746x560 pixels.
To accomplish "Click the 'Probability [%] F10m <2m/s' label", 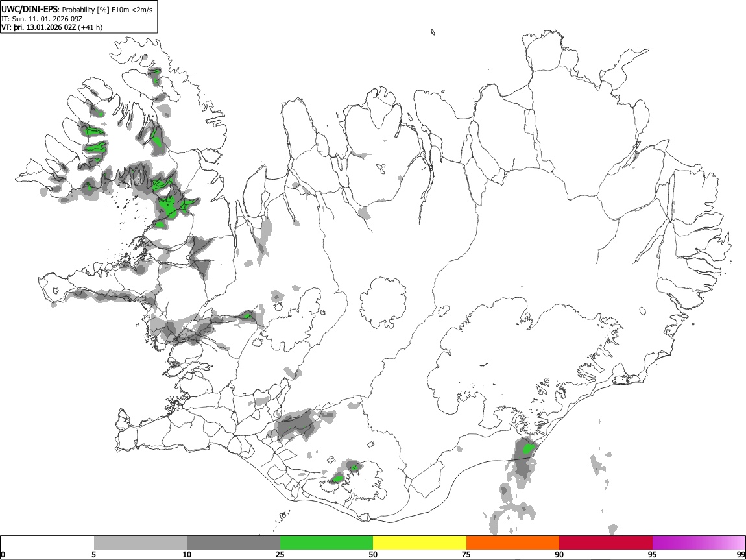I will point(108,10).
